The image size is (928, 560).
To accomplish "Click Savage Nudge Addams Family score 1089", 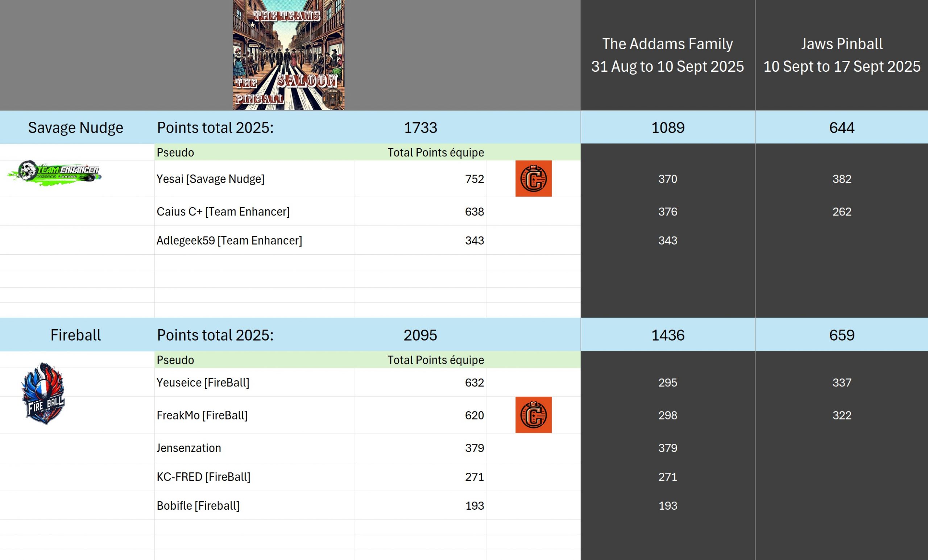I will [x=668, y=128].
